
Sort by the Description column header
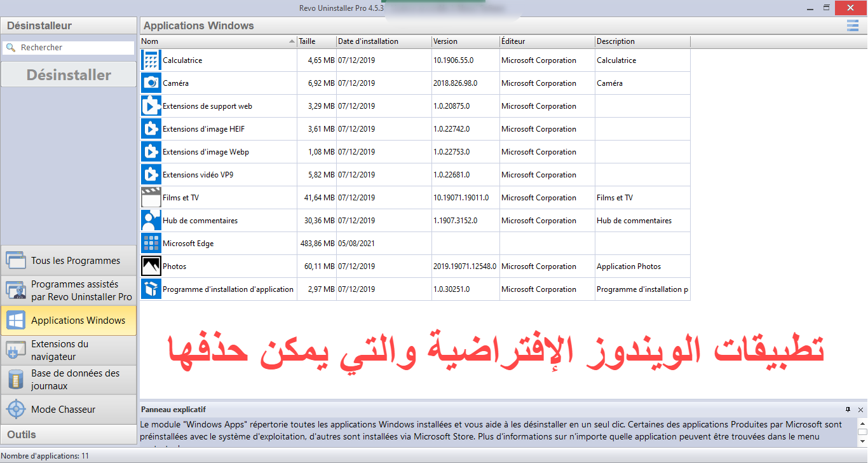coord(642,41)
